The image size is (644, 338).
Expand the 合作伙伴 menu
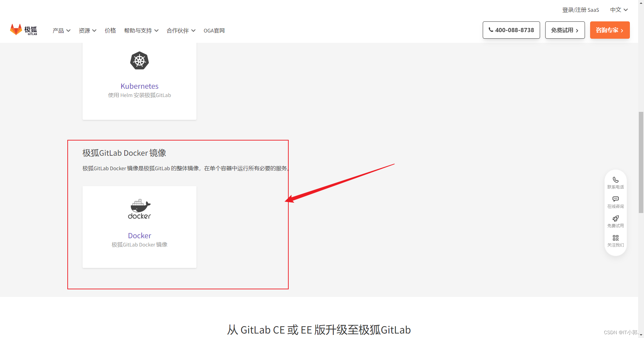pyautogui.click(x=181, y=31)
